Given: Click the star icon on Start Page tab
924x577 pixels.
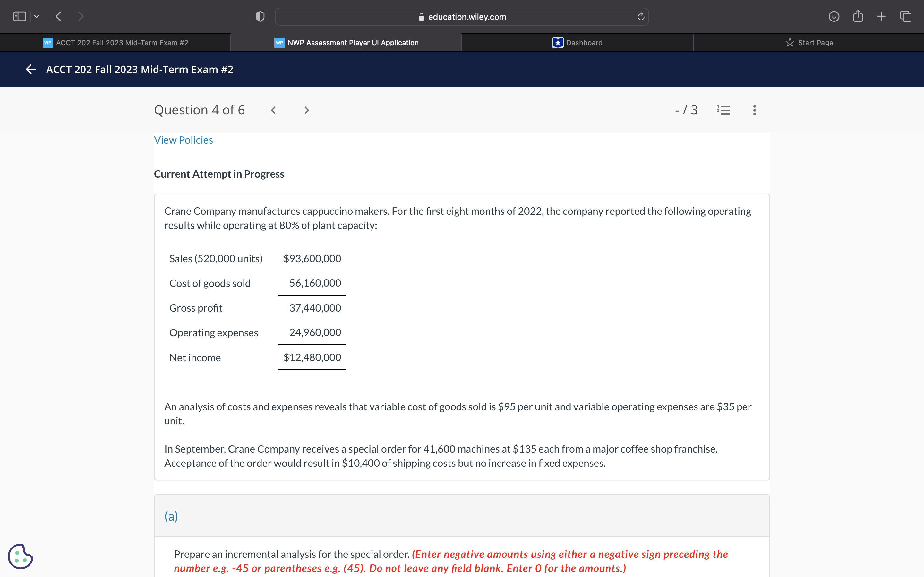Looking at the screenshot, I should [789, 42].
